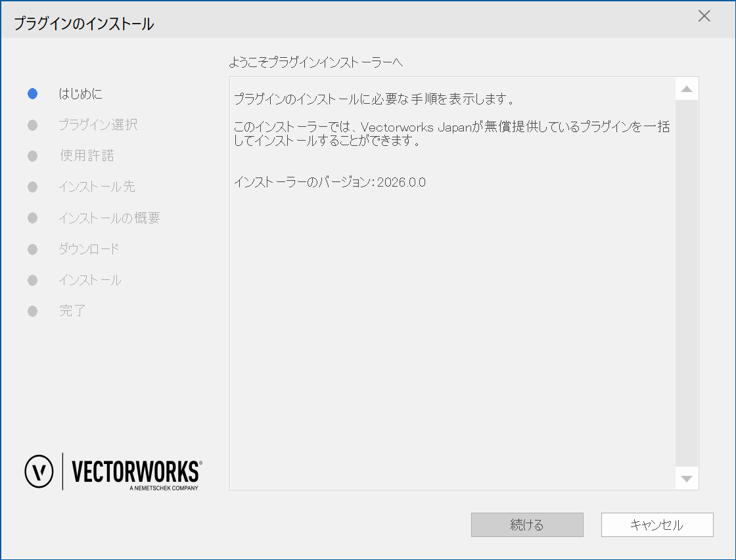This screenshot has height=560, width=736.
Task: Click the Vectorworks circular V logo
Action: pos(39,471)
